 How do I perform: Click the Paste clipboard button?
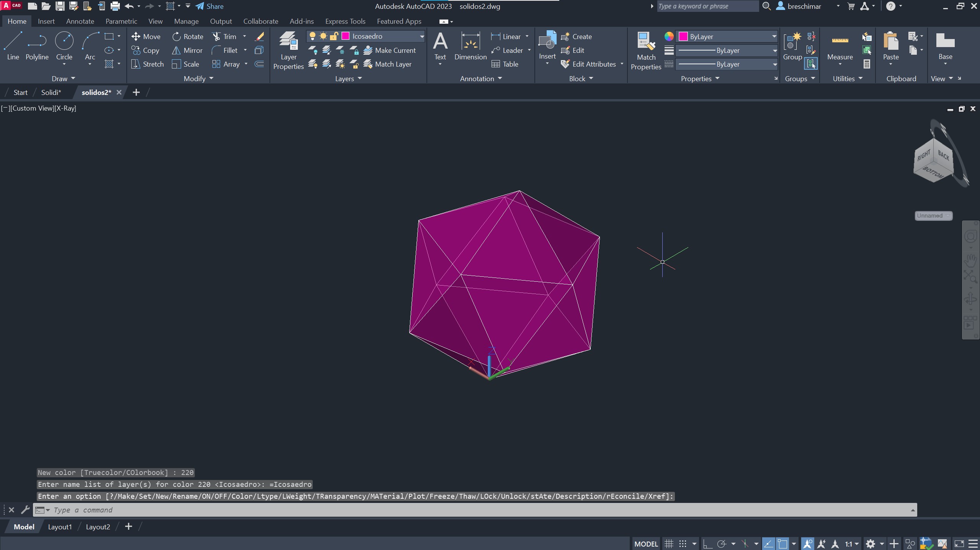pyautogui.click(x=891, y=46)
